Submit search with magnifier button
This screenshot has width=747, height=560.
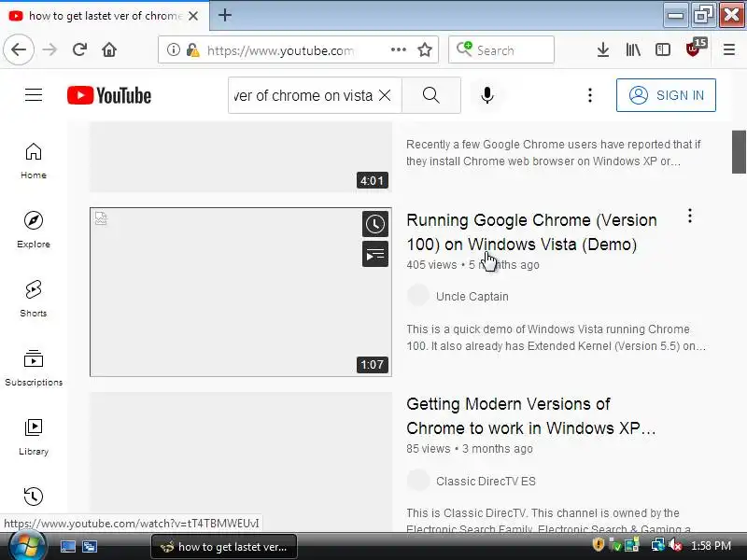(431, 95)
